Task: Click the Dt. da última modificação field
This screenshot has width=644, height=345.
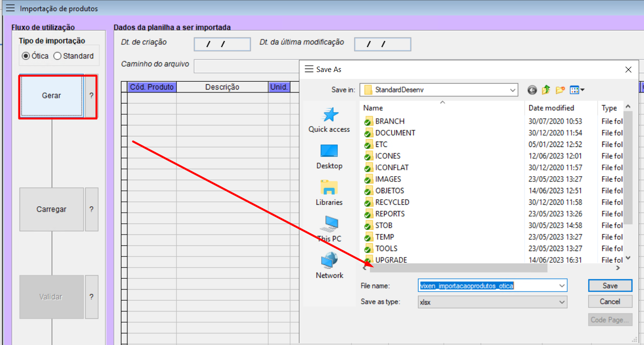Action: tap(383, 44)
